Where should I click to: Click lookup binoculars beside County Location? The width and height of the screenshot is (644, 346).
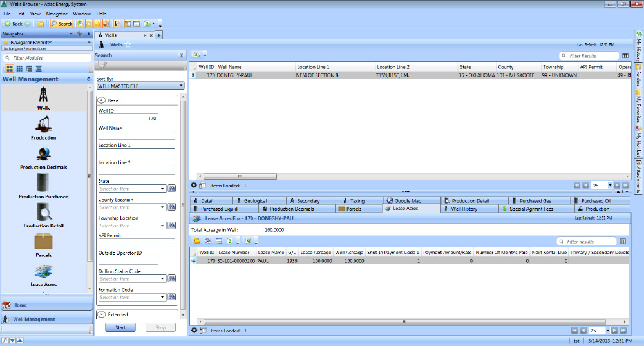(x=172, y=207)
